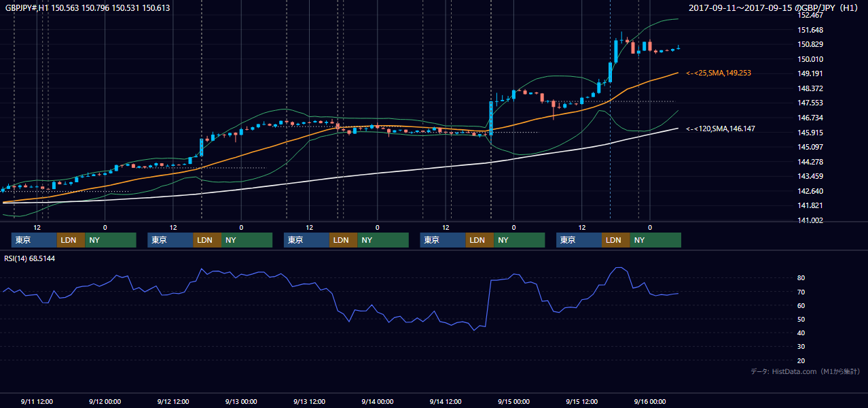Click the 9/14 00:00 time label
The height and width of the screenshot is (408, 868).
[x=377, y=402]
